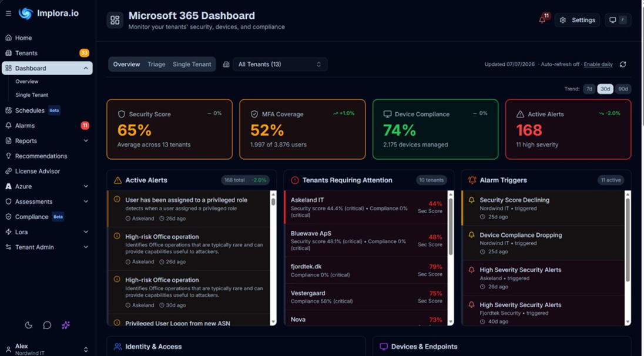
Task: Open the chat bubble icon in sidebar
Action: click(x=47, y=325)
